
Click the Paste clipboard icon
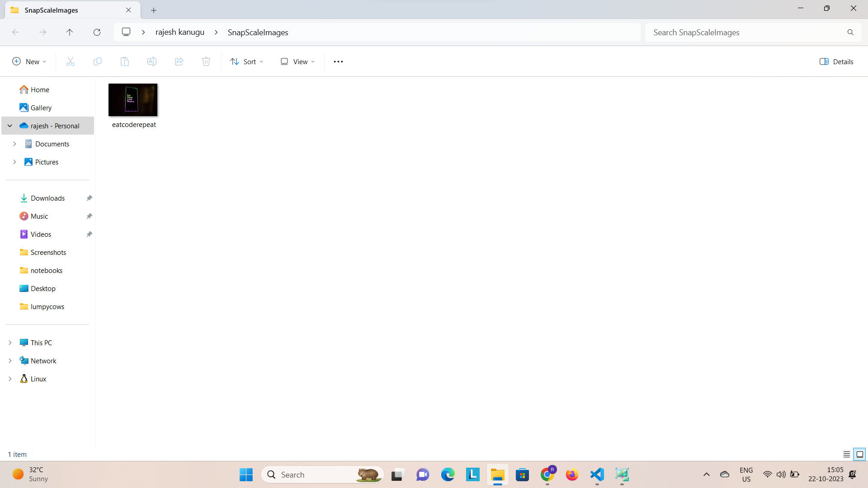click(125, 61)
